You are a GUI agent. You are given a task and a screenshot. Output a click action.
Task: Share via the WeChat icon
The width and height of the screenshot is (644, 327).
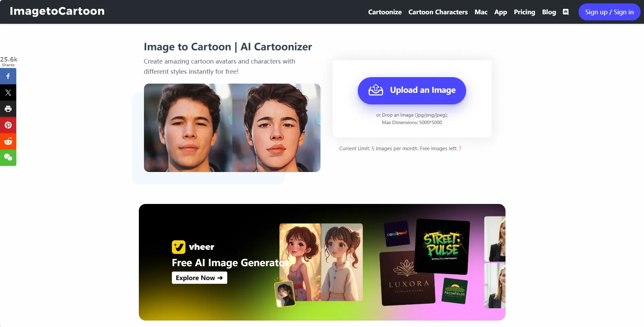(8, 157)
